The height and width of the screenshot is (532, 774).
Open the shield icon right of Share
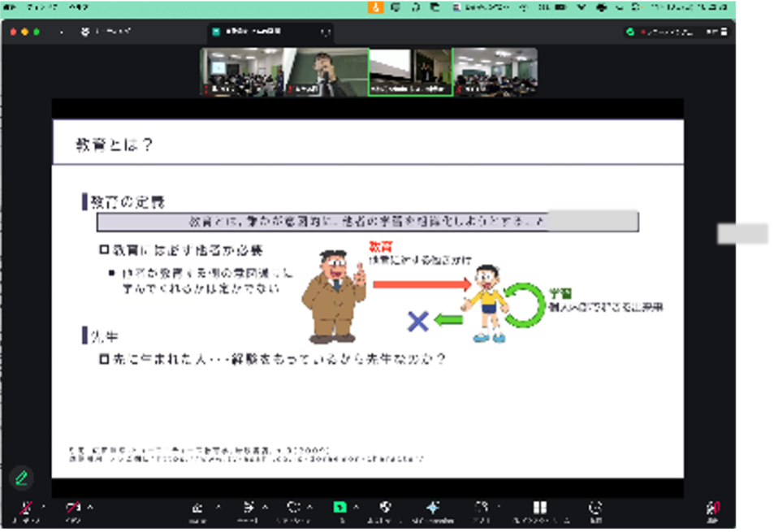point(385,508)
